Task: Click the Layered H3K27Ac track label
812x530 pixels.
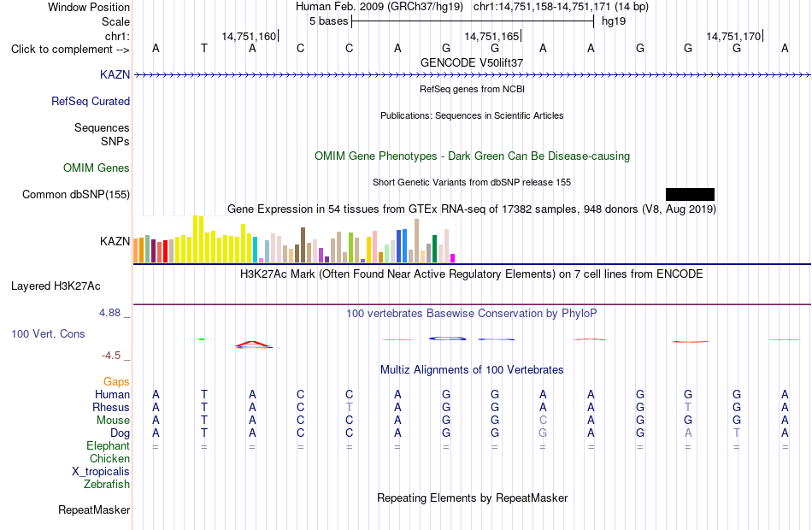Action: (56, 286)
